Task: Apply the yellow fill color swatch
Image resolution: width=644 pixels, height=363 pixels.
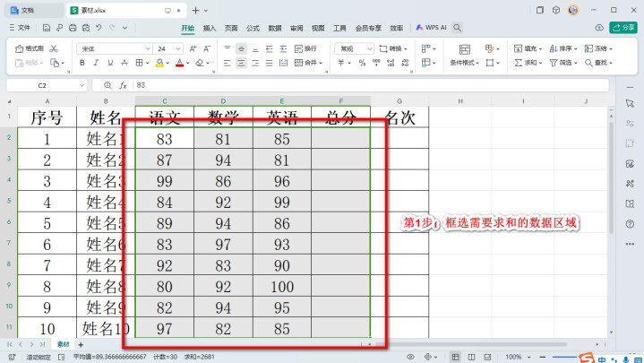Action: (x=160, y=64)
